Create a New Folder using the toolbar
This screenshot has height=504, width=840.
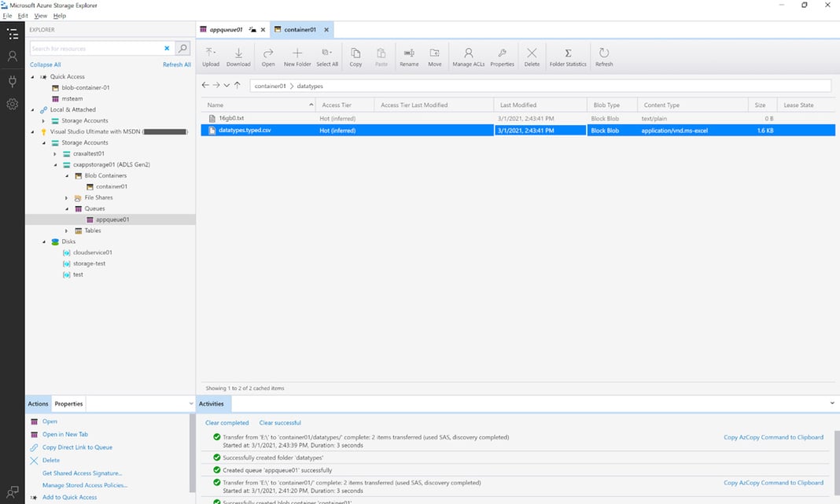[x=297, y=54]
